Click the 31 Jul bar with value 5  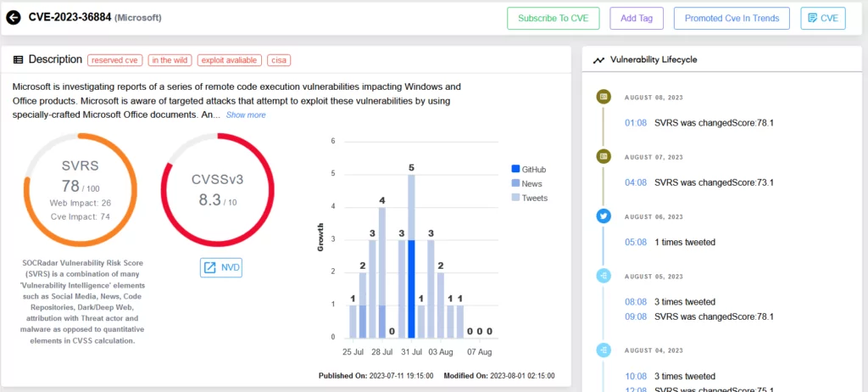tap(411, 256)
